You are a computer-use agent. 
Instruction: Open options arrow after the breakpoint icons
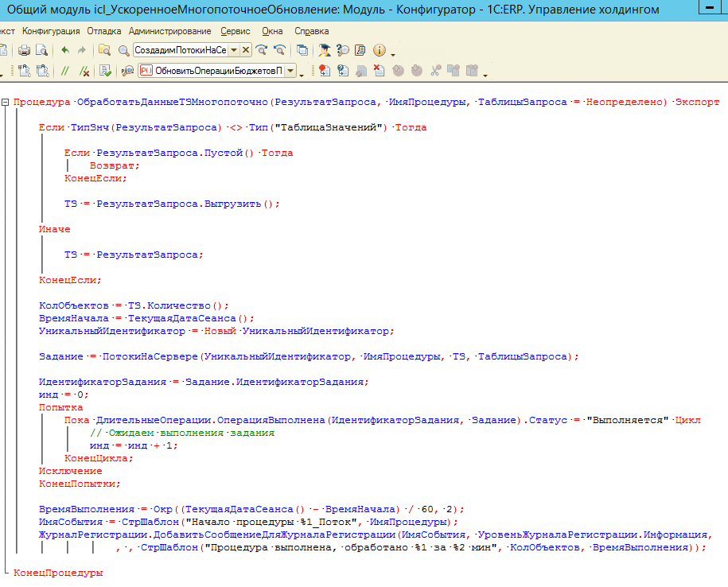coord(485,76)
